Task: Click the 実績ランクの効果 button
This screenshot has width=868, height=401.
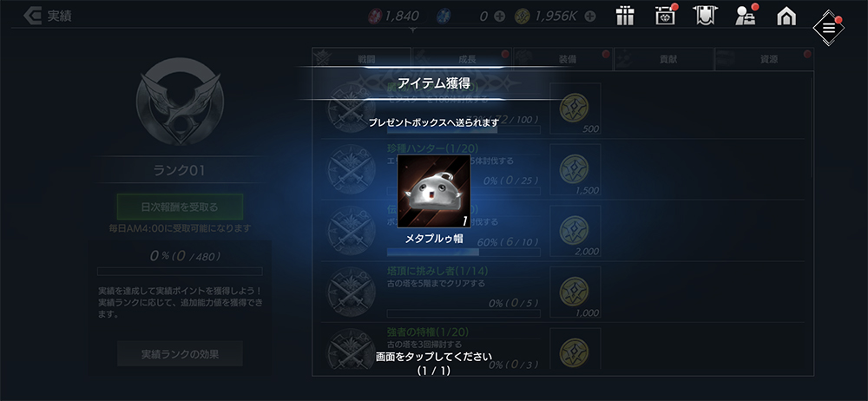Action: [x=180, y=354]
